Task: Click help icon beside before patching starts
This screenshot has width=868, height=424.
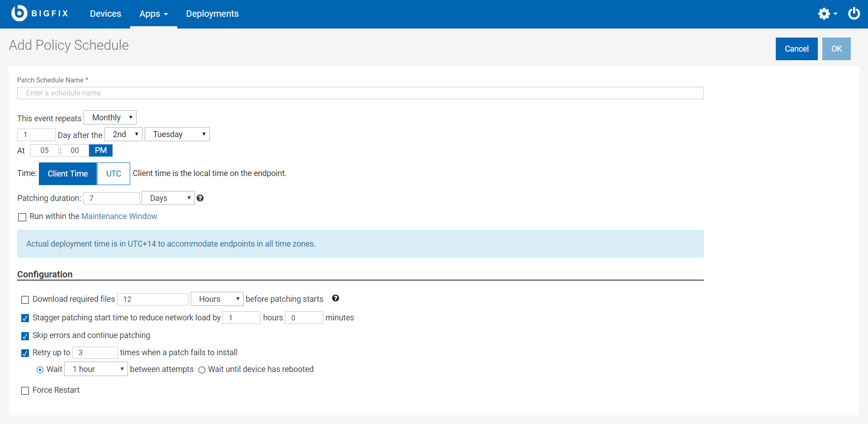Action: tap(335, 298)
